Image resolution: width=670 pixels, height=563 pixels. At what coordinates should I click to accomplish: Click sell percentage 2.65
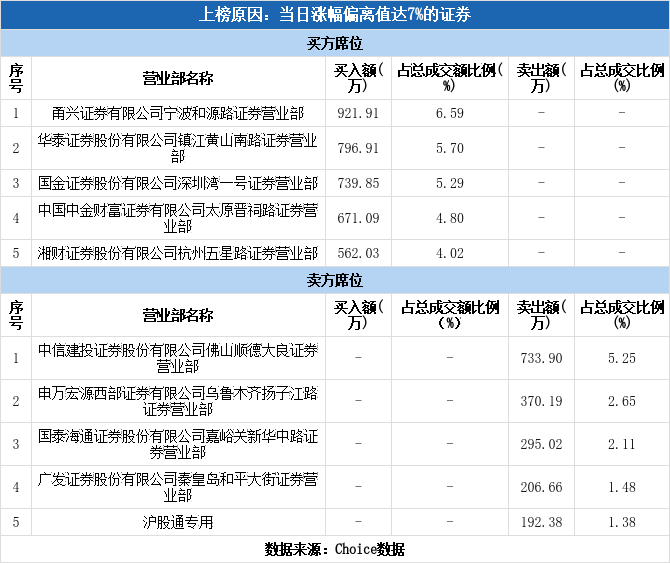pyautogui.click(x=622, y=401)
